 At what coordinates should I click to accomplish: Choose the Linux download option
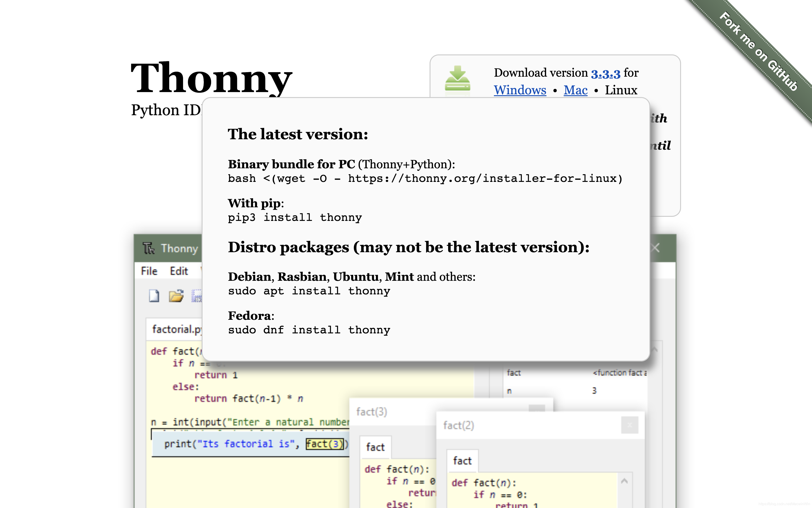621,90
